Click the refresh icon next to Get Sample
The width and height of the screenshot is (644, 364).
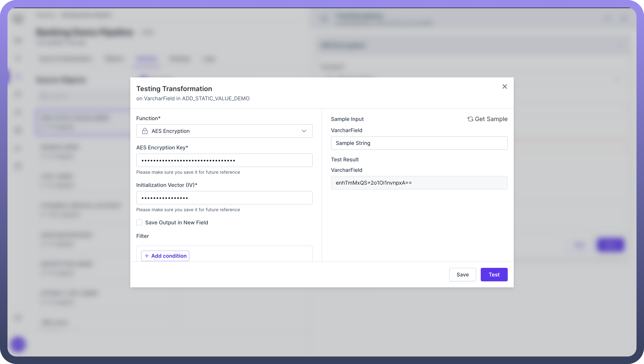[x=470, y=119]
